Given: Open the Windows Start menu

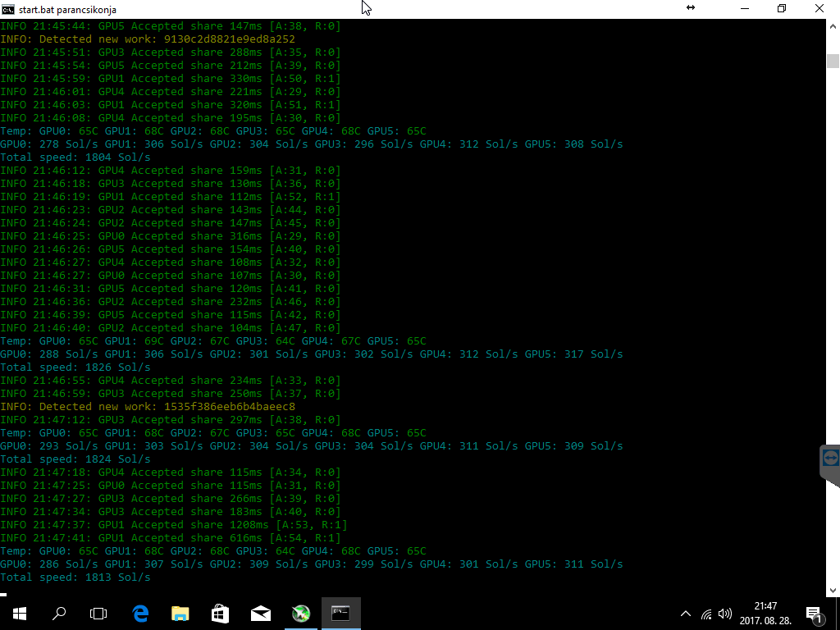Looking at the screenshot, I should point(20,614).
